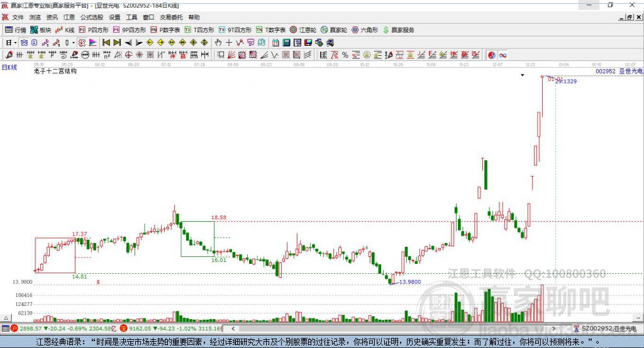This screenshot has height=348, width=644.
Task: Toggle the pressed red grid icon button
Action: [82, 43]
